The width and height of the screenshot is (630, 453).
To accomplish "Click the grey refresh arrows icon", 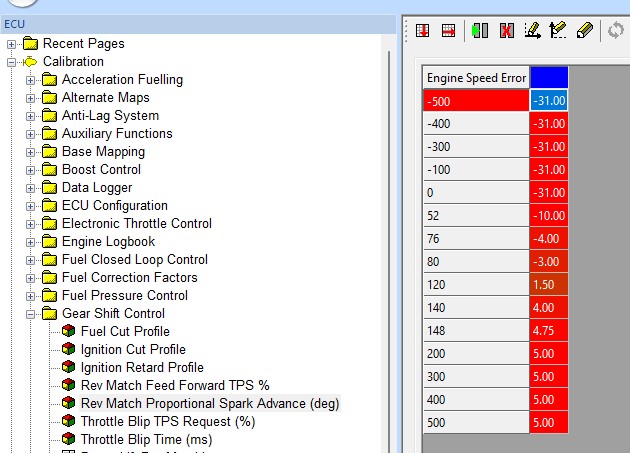I will (x=616, y=31).
